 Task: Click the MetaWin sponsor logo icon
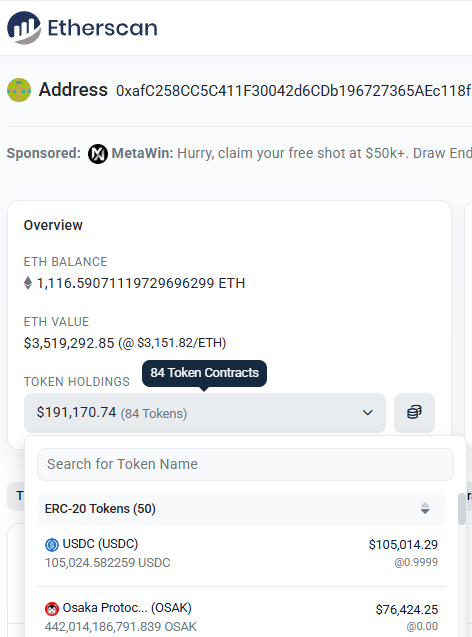tap(98, 154)
